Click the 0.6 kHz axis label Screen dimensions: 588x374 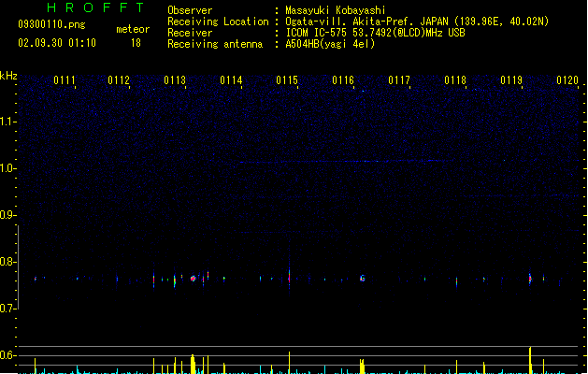tap(7, 355)
